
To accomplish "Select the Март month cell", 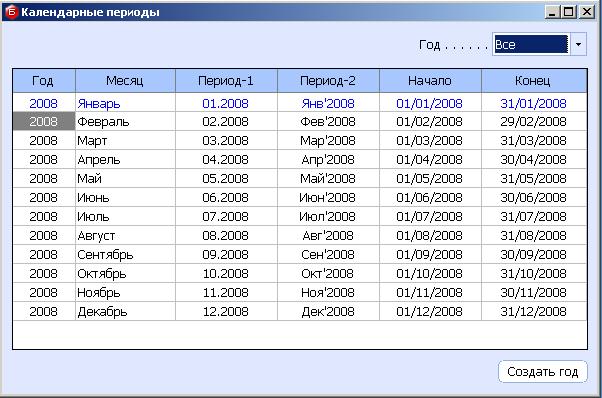I will click(125, 140).
